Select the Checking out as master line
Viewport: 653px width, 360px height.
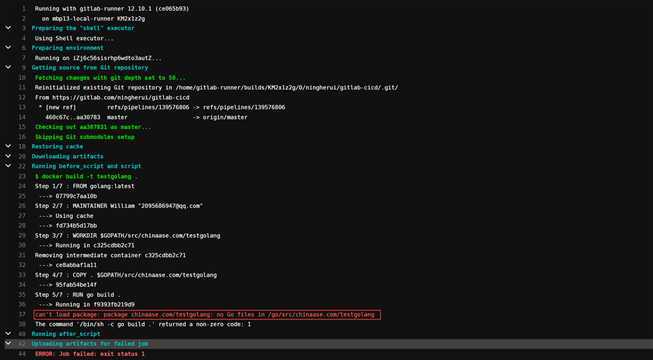pos(93,127)
